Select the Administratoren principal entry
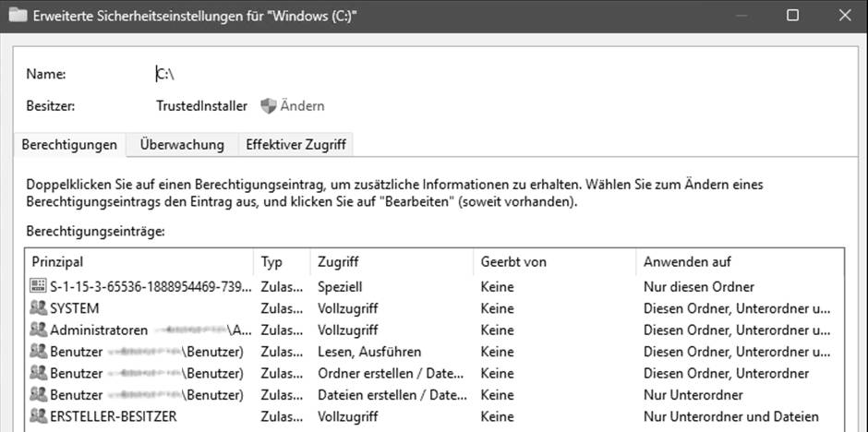868x432 pixels. (x=435, y=330)
